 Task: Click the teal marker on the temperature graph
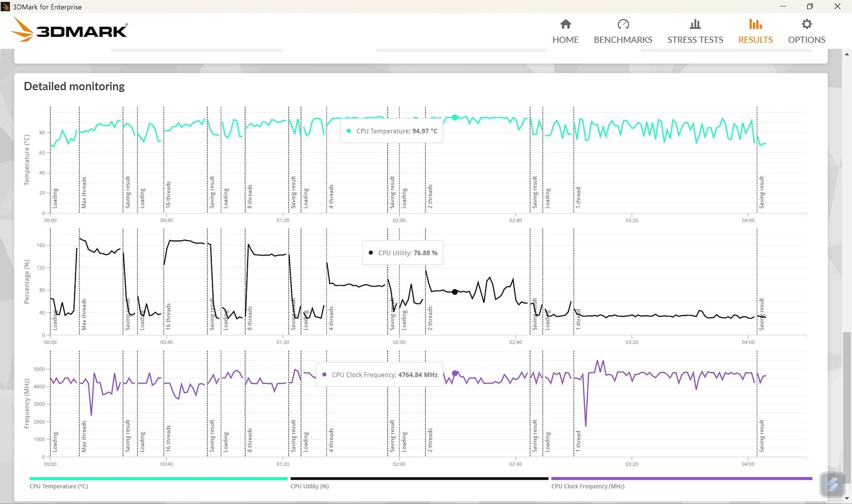(455, 118)
